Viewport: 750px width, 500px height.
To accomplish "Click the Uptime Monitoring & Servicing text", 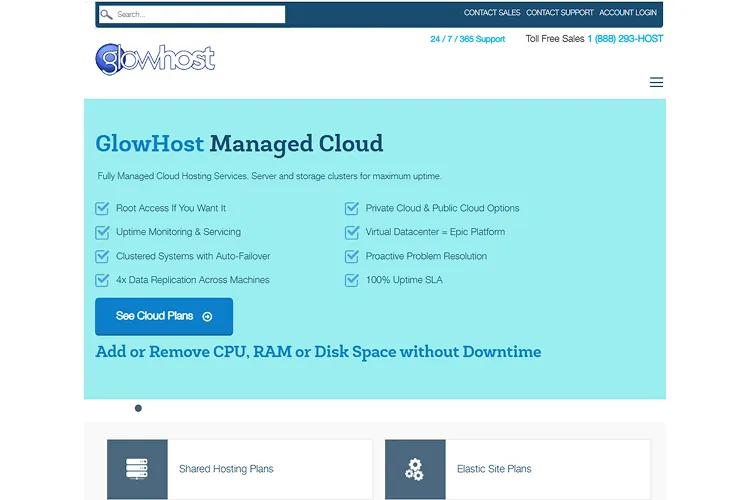I will pyautogui.click(x=178, y=232).
